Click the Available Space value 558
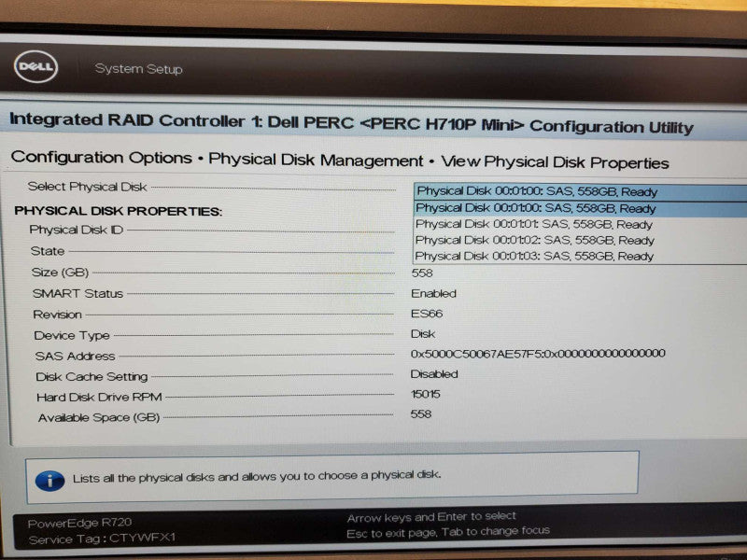The height and width of the screenshot is (560, 747). pyautogui.click(x=421, y=413)
